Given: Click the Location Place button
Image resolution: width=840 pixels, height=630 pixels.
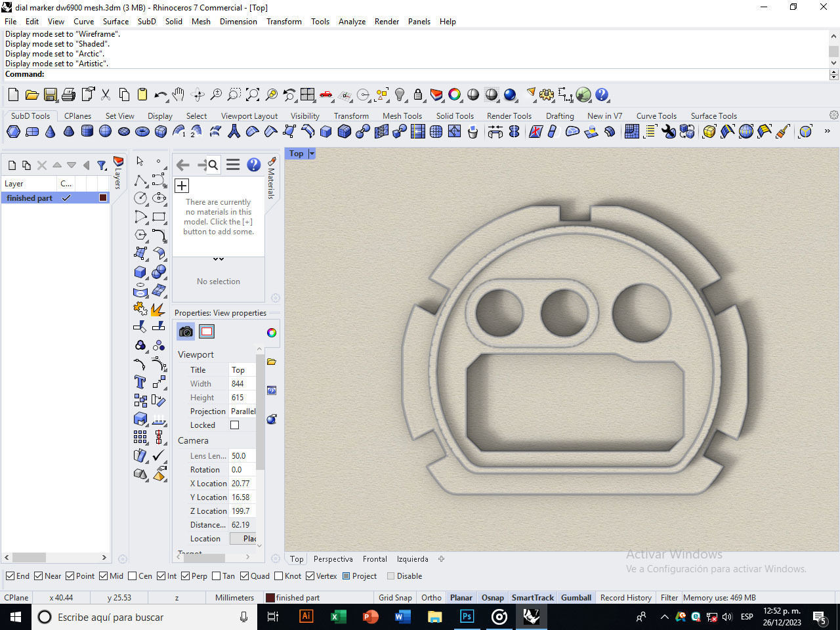Looking at the screenshot, I should pyautogui.click(x=242, y=539).
